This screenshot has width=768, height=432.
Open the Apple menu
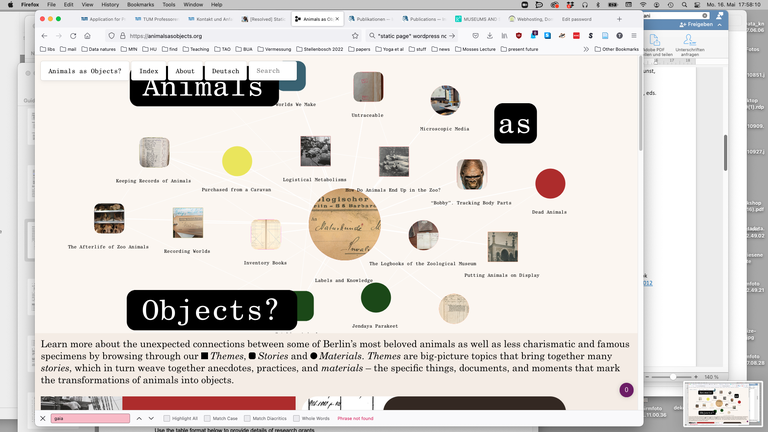[x=10, y=4]
